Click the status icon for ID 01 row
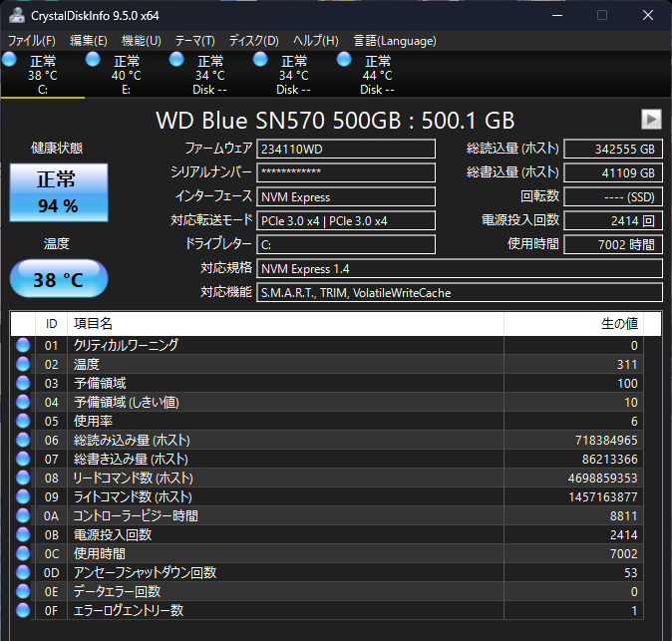Image resolution: width=672 pixels, height=641 pixels. [x=23, y=345]
